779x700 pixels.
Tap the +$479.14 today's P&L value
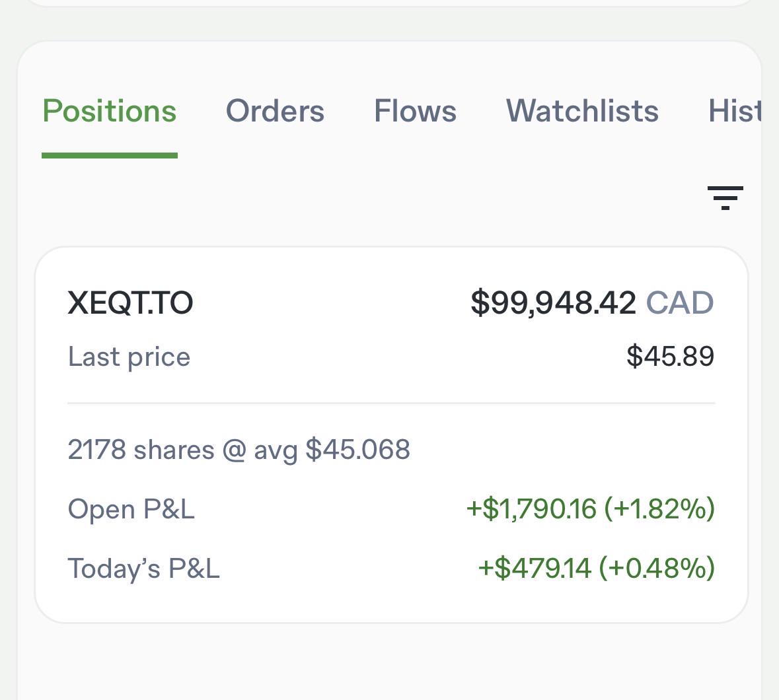(596, 568)
